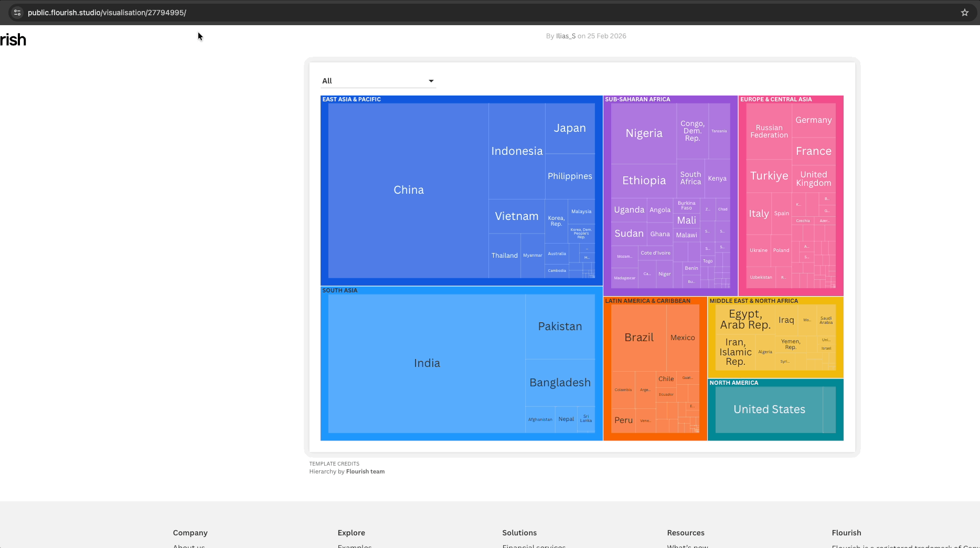This screenshot has width=980, height=548.
Task: Open the Flourish team credits link
Action: 365,471
